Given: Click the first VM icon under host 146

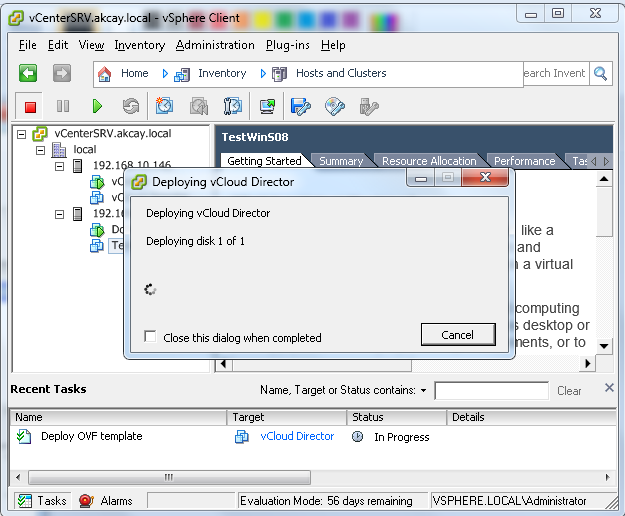Looking at the screenshot, I should click(x=97, y=182).
